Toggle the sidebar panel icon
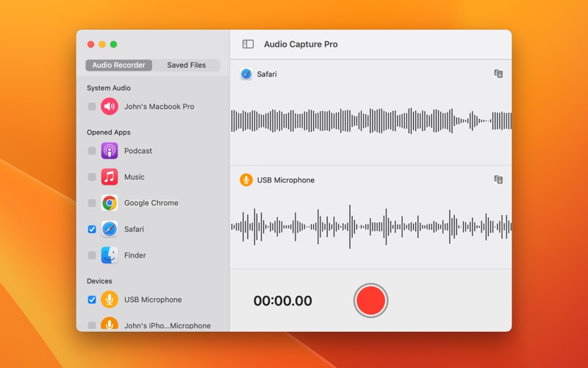Image resolution: width=588 pixels, height=368 pixels. pos(248,44)
